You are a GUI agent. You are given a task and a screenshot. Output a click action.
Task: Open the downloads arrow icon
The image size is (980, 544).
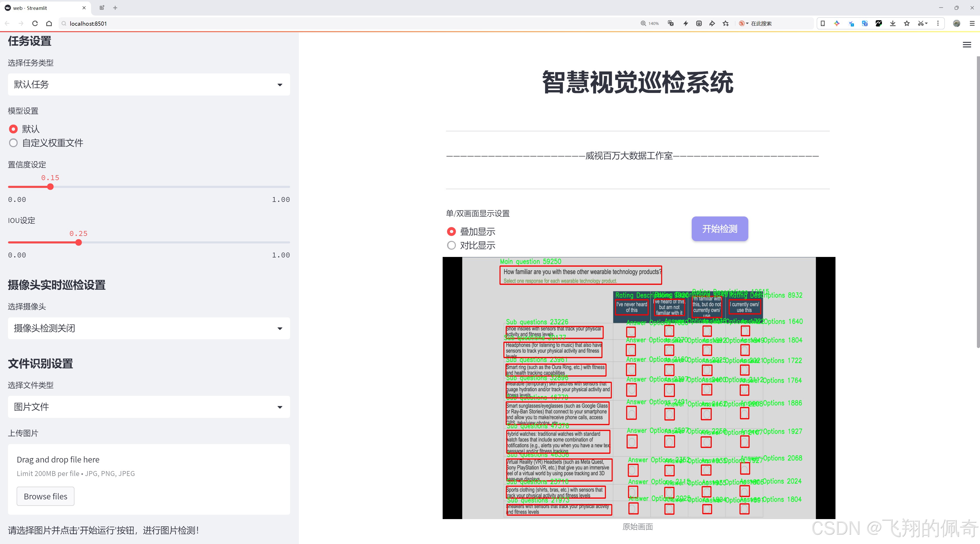tap(893, 23)
